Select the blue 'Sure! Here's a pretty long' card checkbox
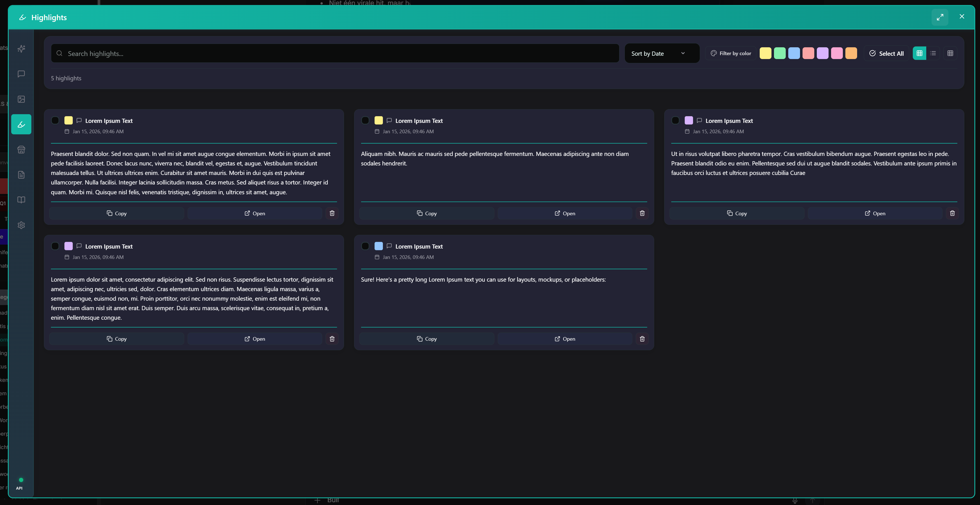This screenshot has height=505, width=980. (x=365, y=246)
